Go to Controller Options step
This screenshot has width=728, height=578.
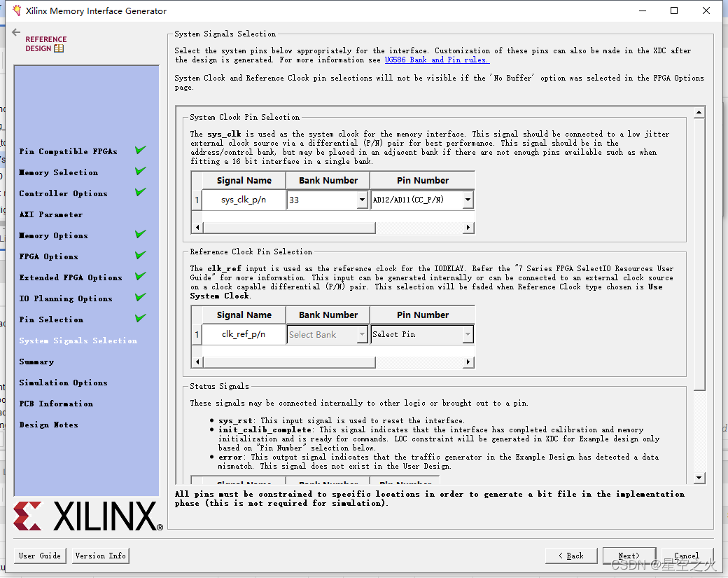(63, 193)
